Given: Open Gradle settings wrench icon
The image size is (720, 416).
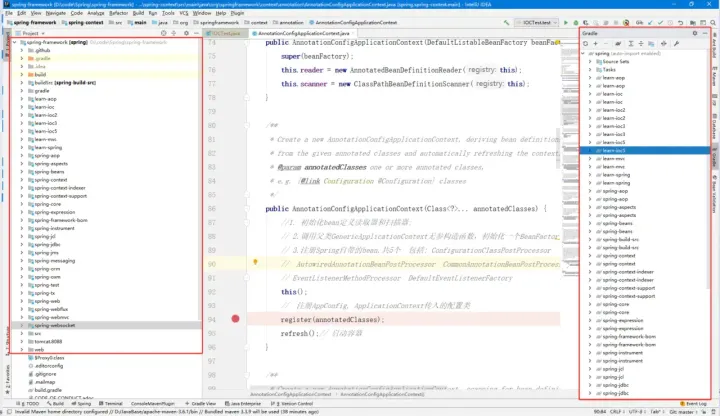Looking at the screenshot, I should coord(676,44).
